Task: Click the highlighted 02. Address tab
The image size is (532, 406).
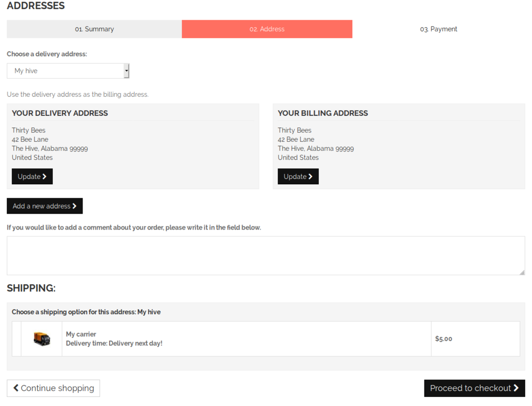Action: [x=267, y=29]
